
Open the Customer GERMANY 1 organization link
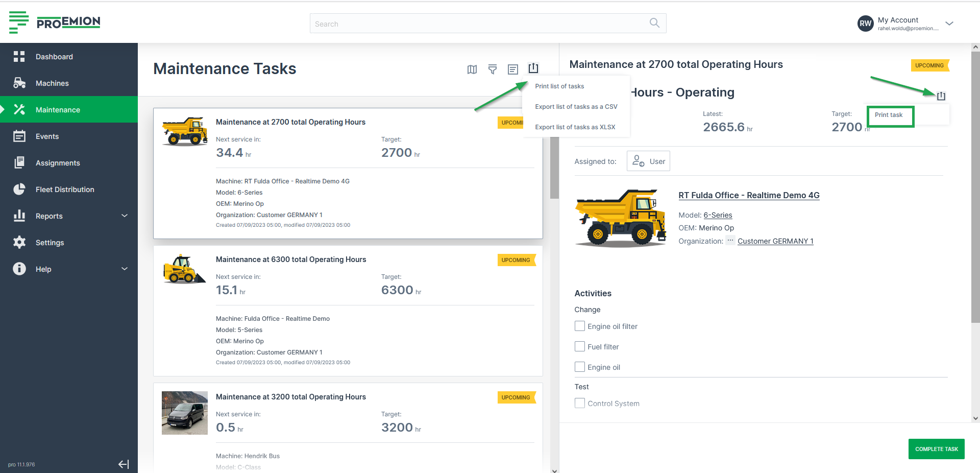[775, 241]
